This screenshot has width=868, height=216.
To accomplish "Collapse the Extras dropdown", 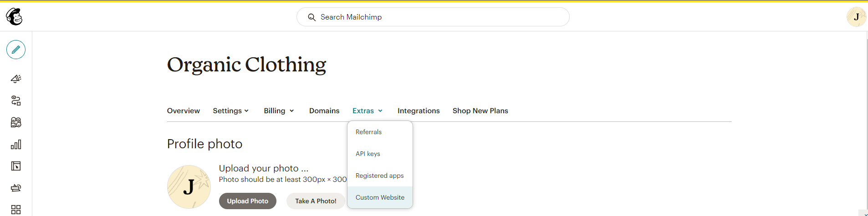I will point(368,111).
